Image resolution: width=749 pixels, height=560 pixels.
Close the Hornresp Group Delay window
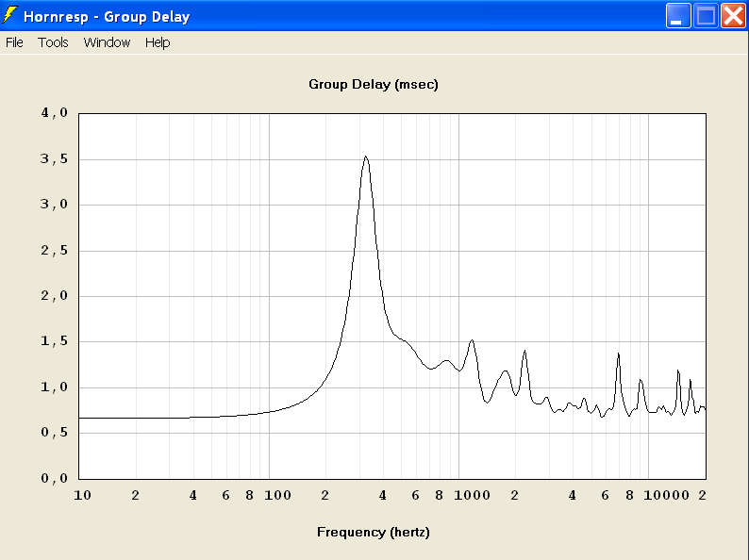coord(733,16)
